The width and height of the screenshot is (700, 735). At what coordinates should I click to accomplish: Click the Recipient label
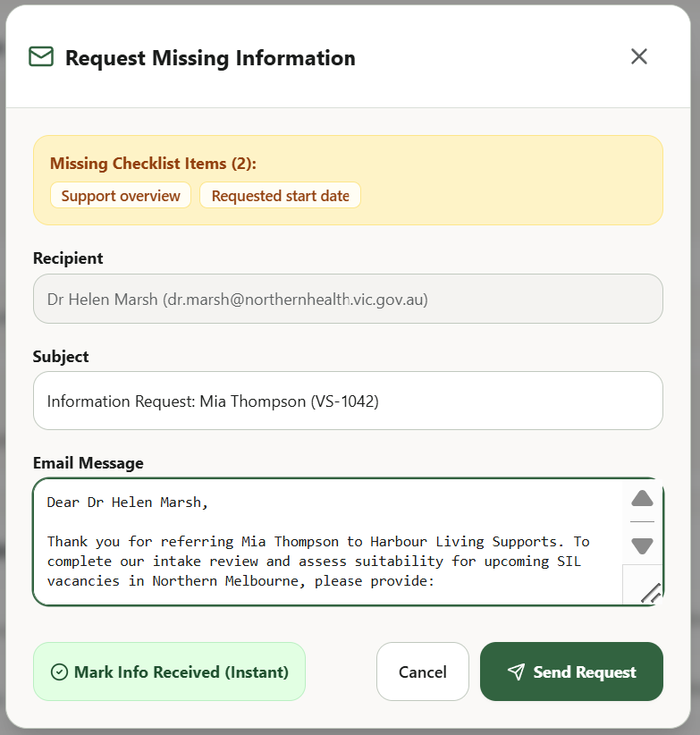tap(68, 258)
